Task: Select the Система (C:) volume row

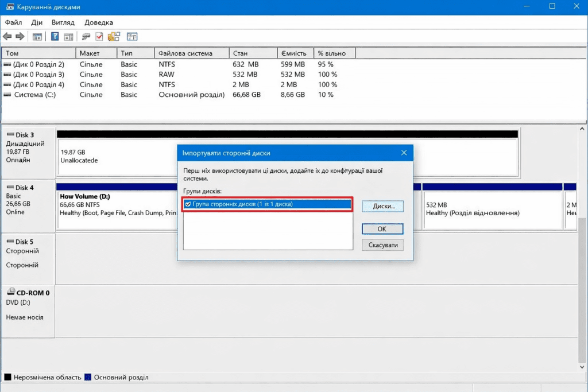Action: point(34,95)
